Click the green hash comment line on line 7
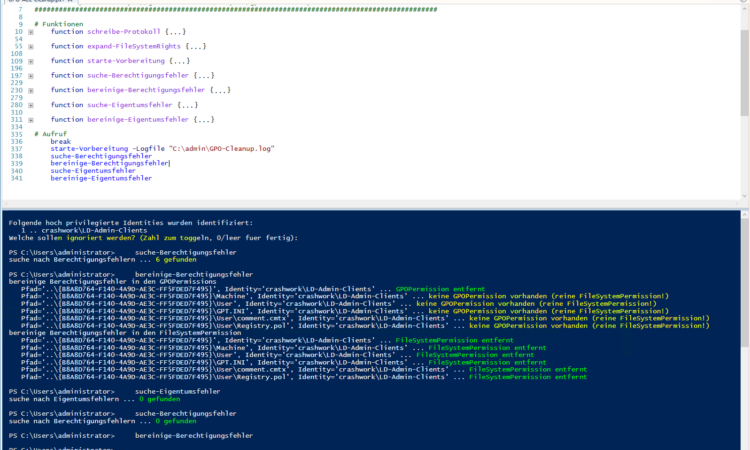Image resolution: width=750 pixels, height=450 pixels. click(x=235, y=9)
